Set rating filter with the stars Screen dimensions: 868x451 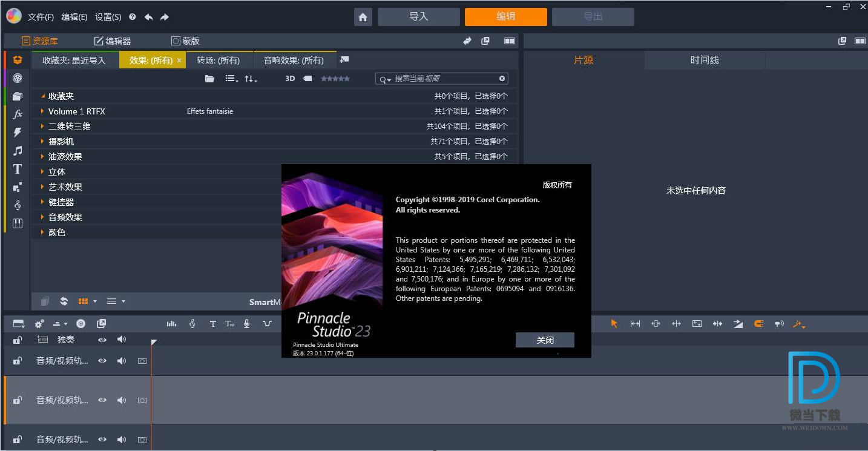[x=335, y=79]
